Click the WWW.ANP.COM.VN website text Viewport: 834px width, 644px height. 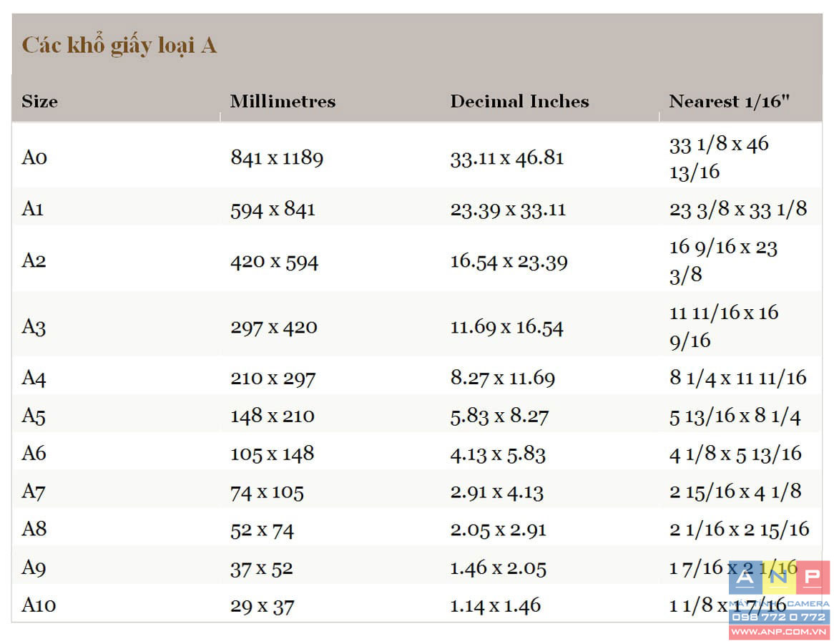coord(779,632)
